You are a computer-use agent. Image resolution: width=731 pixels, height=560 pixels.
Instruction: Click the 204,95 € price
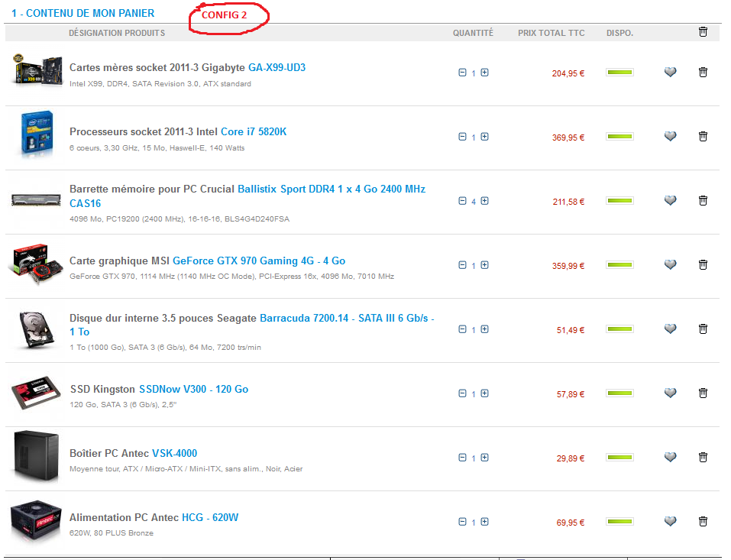click(568, 73)
